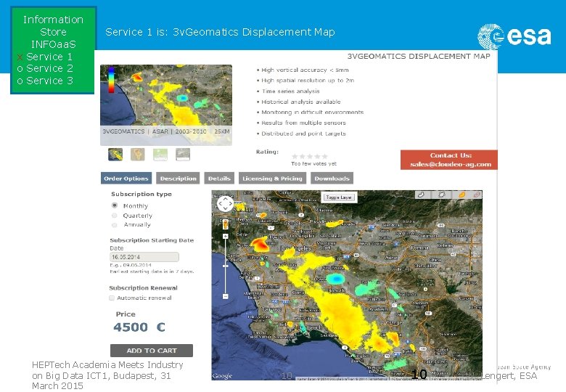The image size is (566, 392).
Task: Click the 'Subscription Renewal' heading
Action: pos(143,288)
